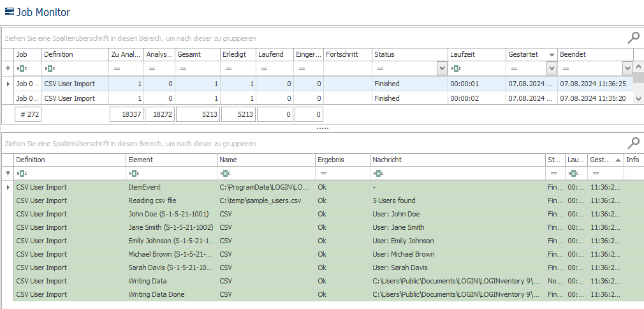The height and width of the screenshot is (309, 644).
Task: Click the 18337 summary total
Action: coord(126,114)
